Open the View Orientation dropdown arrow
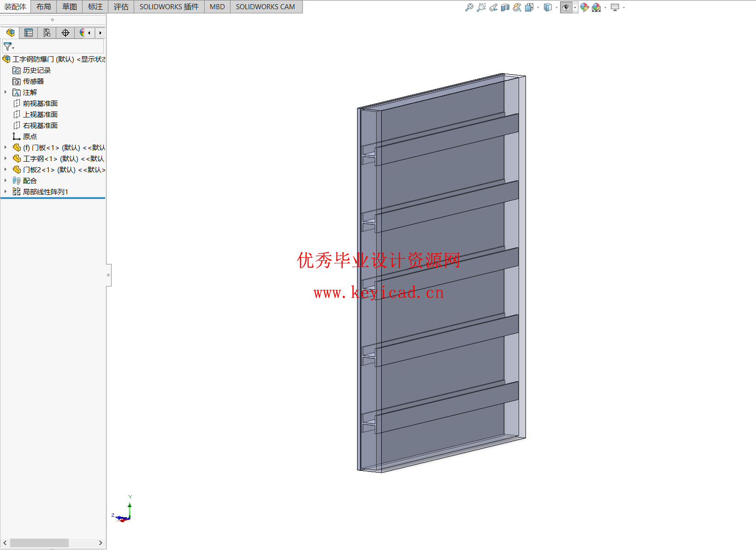 [x=538, y=7]
